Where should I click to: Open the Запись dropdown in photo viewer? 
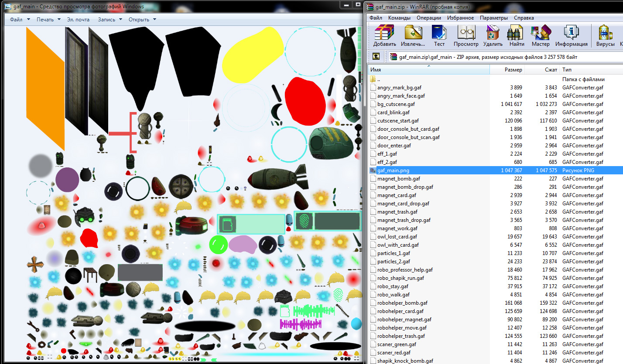110,20
